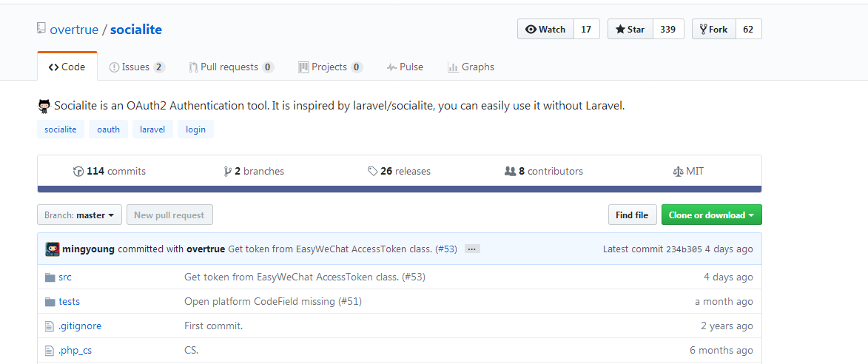Click the fork icon in Fork button
The image size is (868, 364).
704,30
